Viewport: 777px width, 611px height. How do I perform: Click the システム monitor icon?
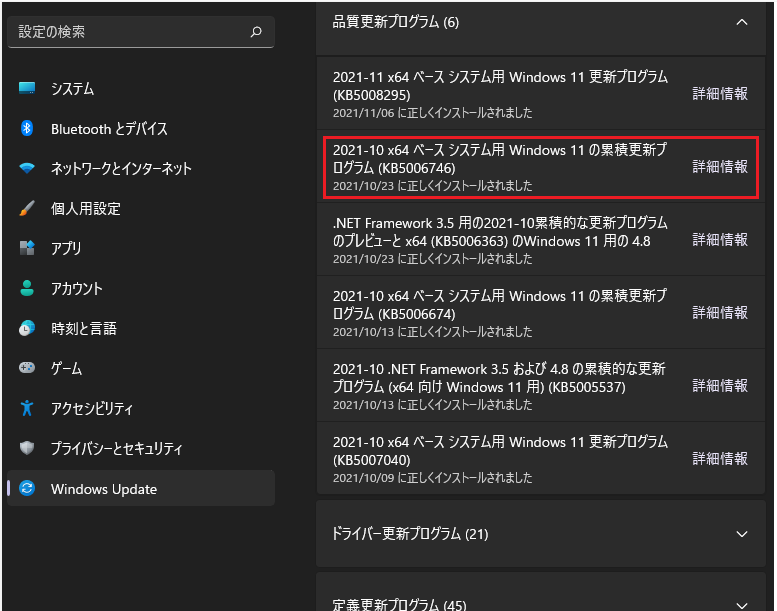27,88
